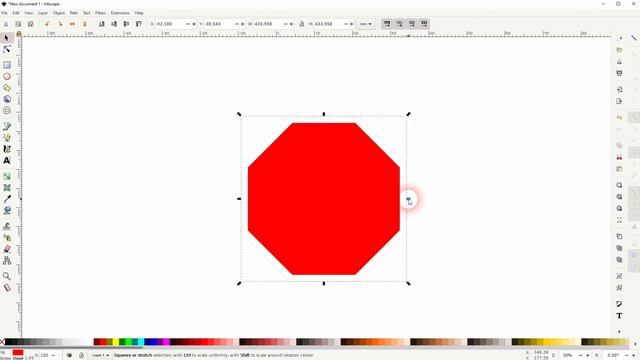Remove fill using X swatch
This screenshot has width=640, height=360.
tap(2, 342)
